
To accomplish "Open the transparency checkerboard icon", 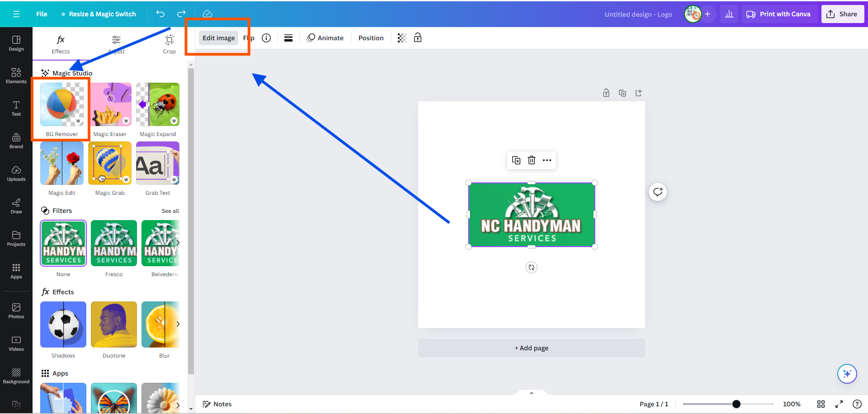I will (402, 38).
